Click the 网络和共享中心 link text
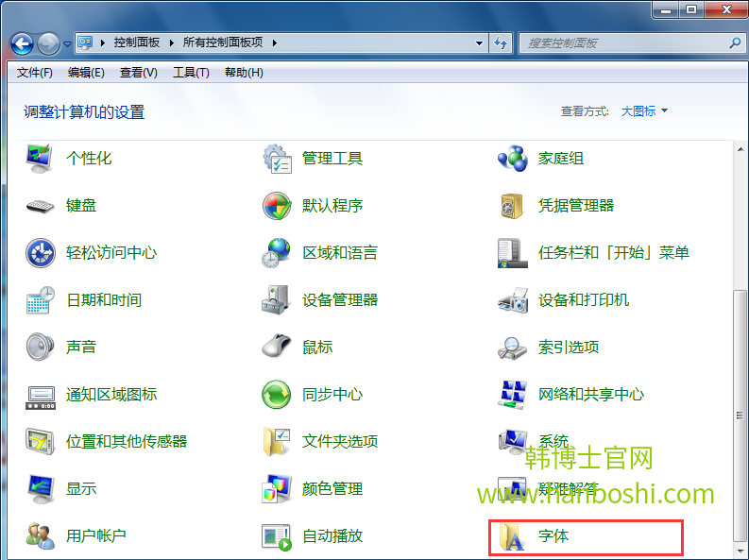749x560 pixels. click(x=591, y=395)
